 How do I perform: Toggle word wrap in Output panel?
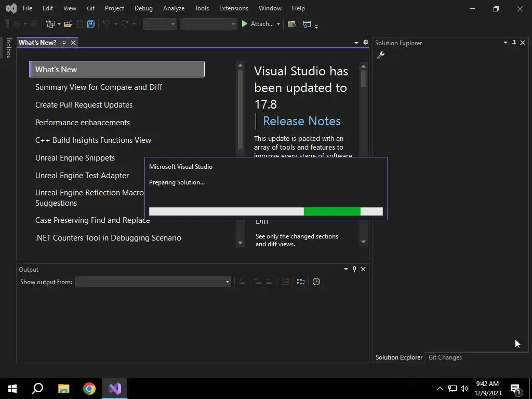click(x=301, y=282)
